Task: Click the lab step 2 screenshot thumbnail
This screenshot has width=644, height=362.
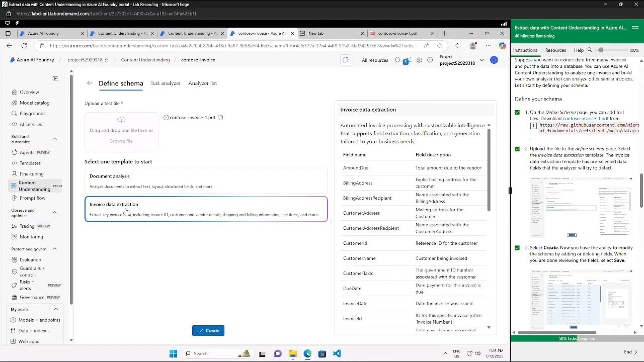Action: [582, 207]
